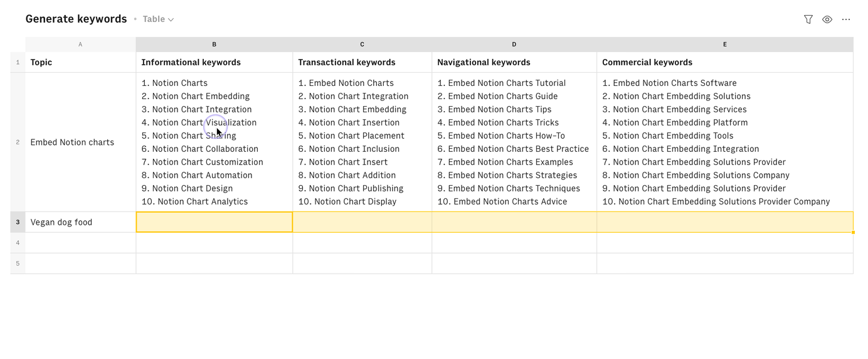Select column E header
868x359 pixels.
[725, 45]
